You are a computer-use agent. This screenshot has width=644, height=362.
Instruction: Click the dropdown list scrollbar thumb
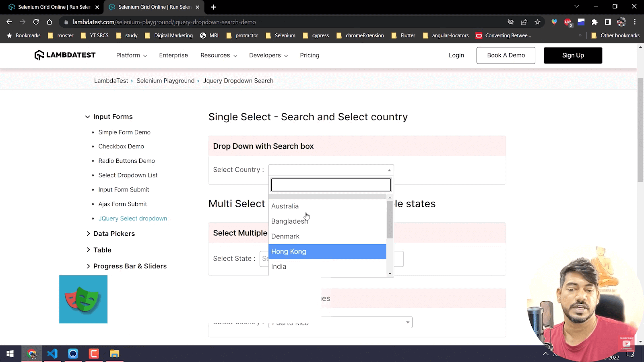point(390,219)
